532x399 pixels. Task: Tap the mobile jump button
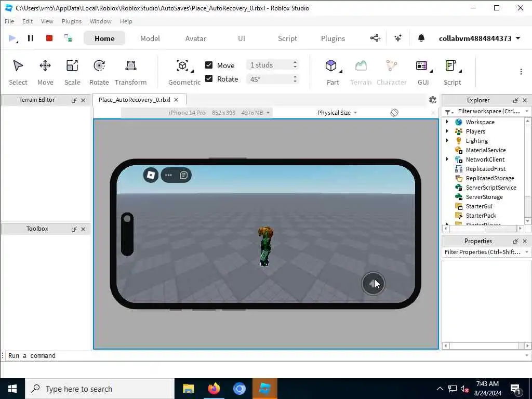[x=373, y=283]
